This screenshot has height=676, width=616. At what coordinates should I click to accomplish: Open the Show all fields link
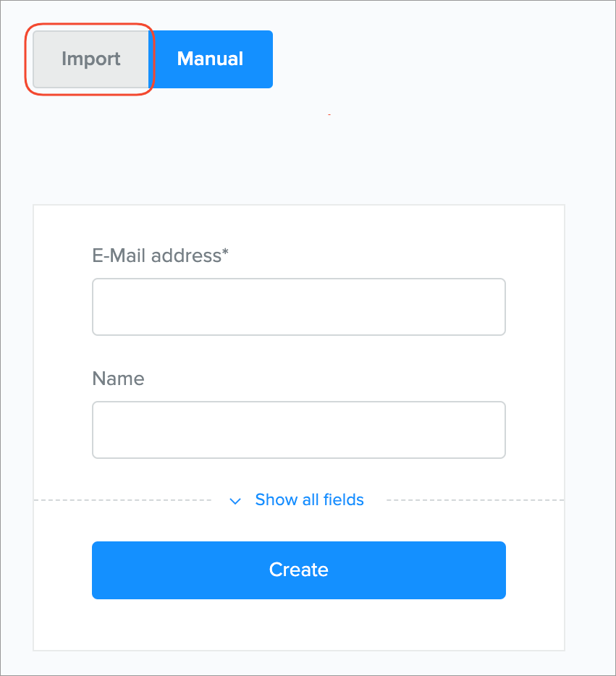pyautogui.click(x=309, y=500)
